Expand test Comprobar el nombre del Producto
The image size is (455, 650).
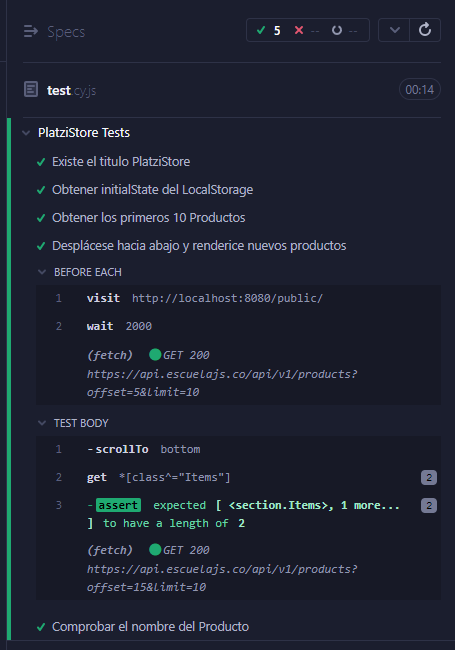150,627
